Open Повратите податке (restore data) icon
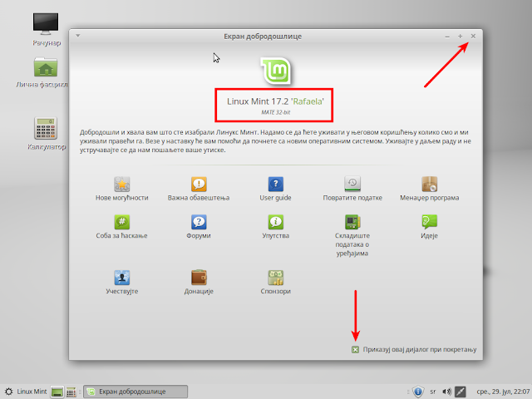 (x=352, y=185)
